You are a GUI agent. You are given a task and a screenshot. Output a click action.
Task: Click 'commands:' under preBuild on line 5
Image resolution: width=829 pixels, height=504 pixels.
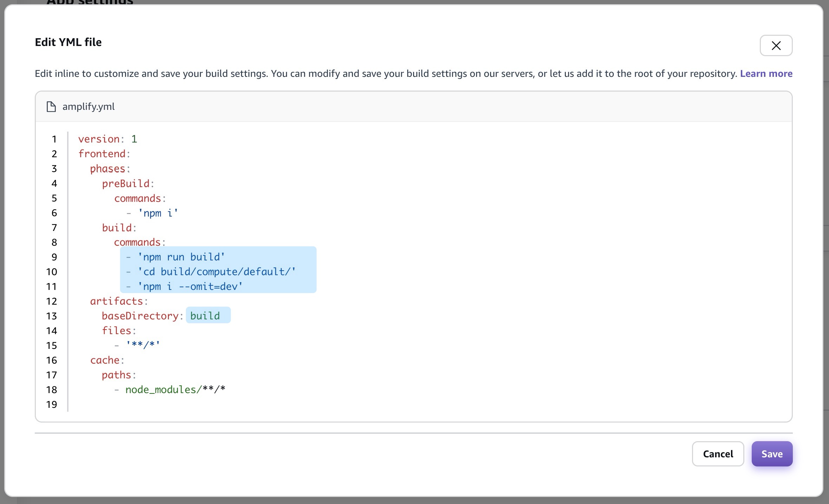click(x=140, y=198)
